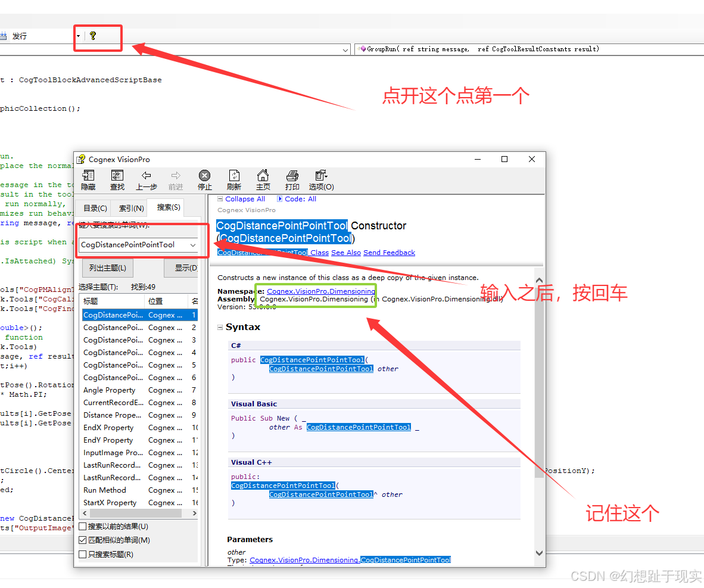704x588 pixels.
Task: Click the Send Feedback link
Action: [390, 253]
